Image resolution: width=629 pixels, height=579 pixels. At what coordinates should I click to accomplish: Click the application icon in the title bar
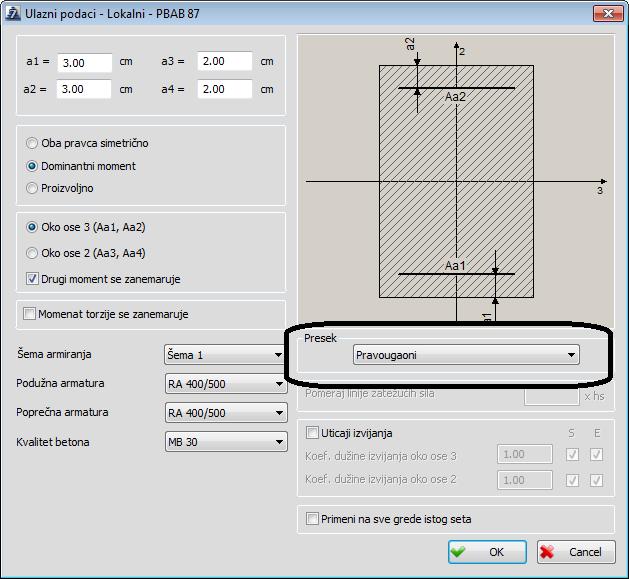coord(12,13)
